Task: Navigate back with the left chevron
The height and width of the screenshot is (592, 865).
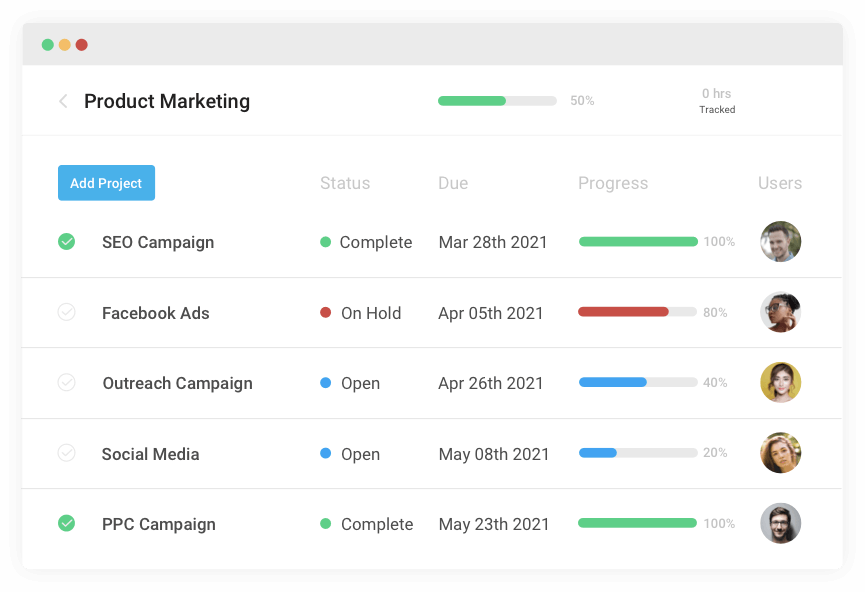Action: [x=63, y=101]
